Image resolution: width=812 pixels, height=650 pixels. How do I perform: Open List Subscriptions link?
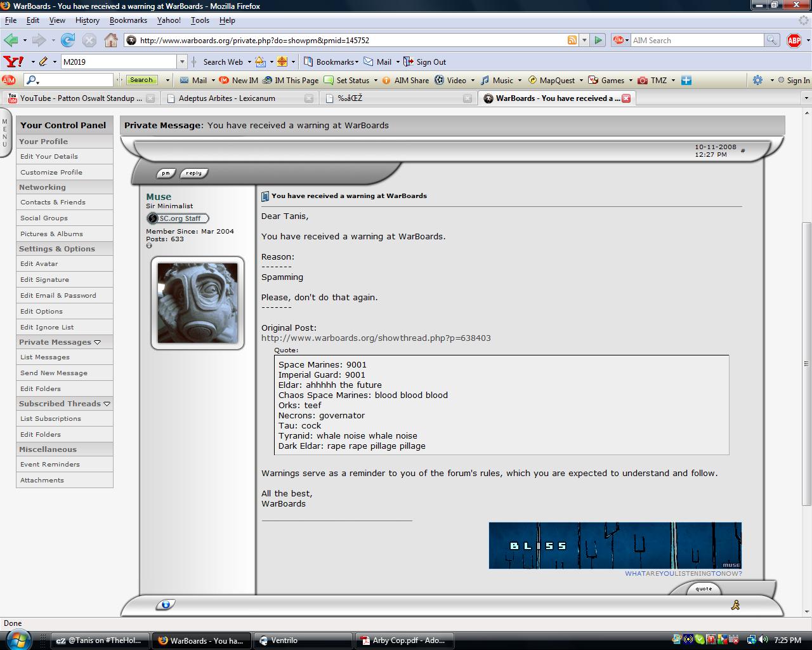click(51, 418)
